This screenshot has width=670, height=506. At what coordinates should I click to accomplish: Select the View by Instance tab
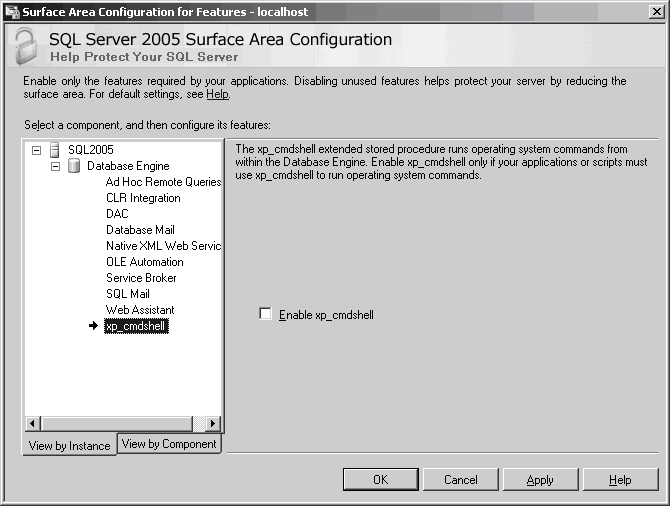69,446
